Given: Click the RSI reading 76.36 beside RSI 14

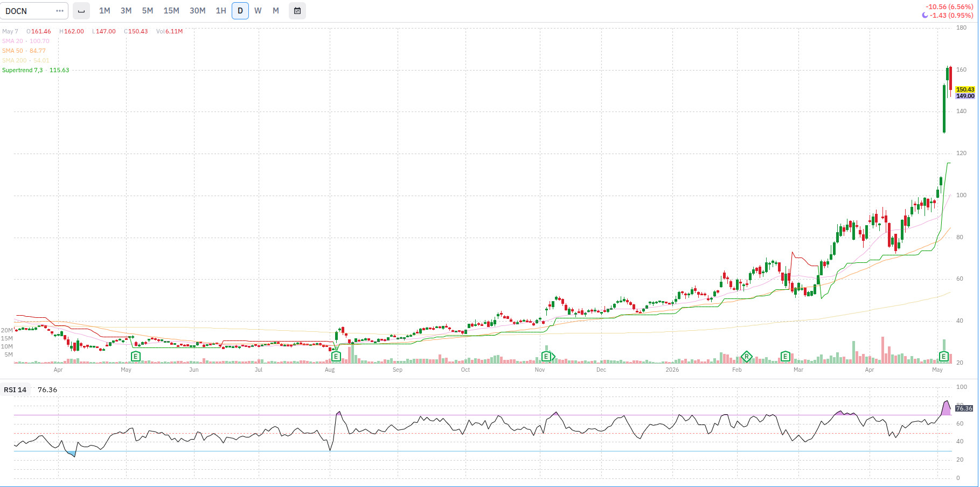Looking at the screenshot, I should (47, 389).
